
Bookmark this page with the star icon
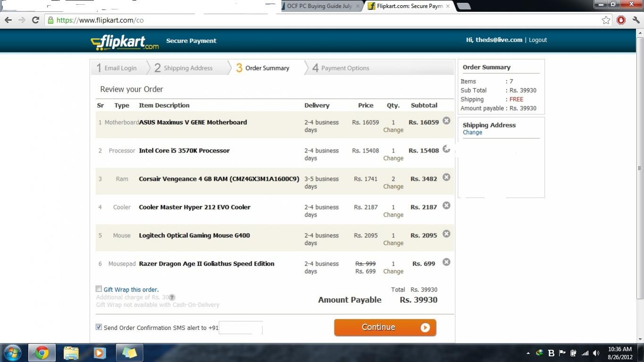[606, 20]
